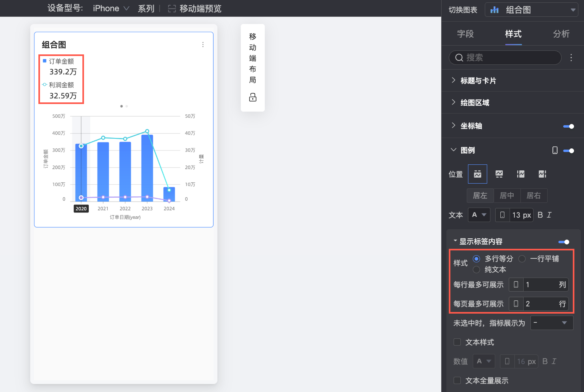Toggle bold for 数值 text

[x=545, y=361]
